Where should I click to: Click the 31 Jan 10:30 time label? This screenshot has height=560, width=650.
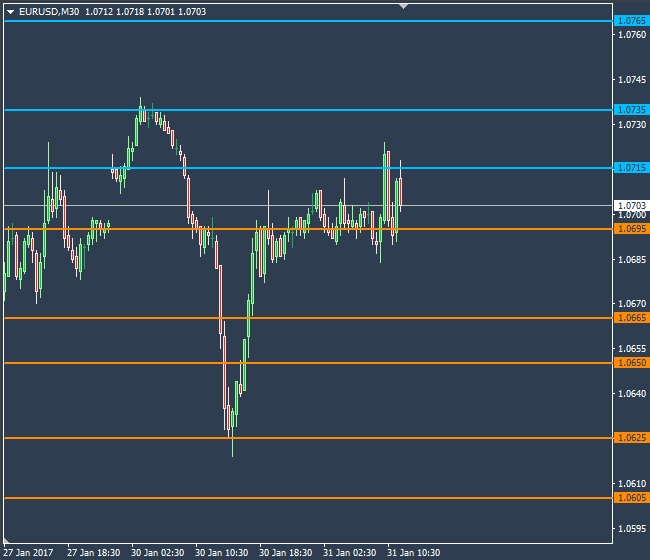[x=414, y=552]
